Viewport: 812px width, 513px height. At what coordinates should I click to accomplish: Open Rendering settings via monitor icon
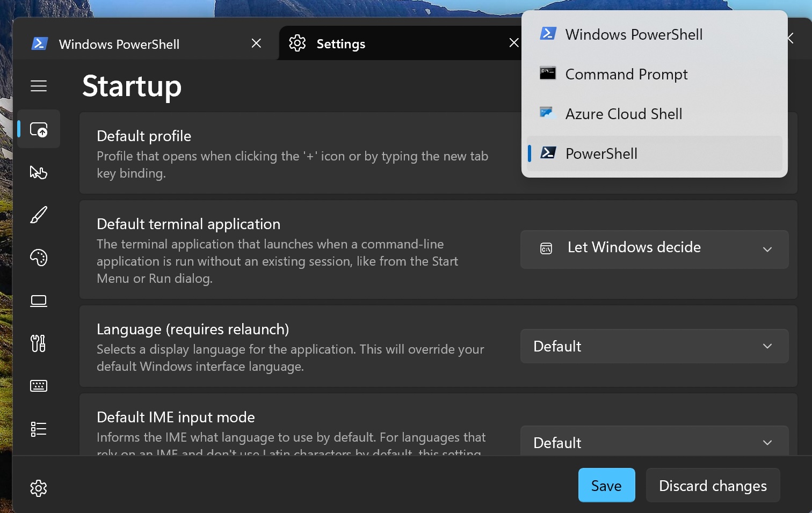pos(38,301)
